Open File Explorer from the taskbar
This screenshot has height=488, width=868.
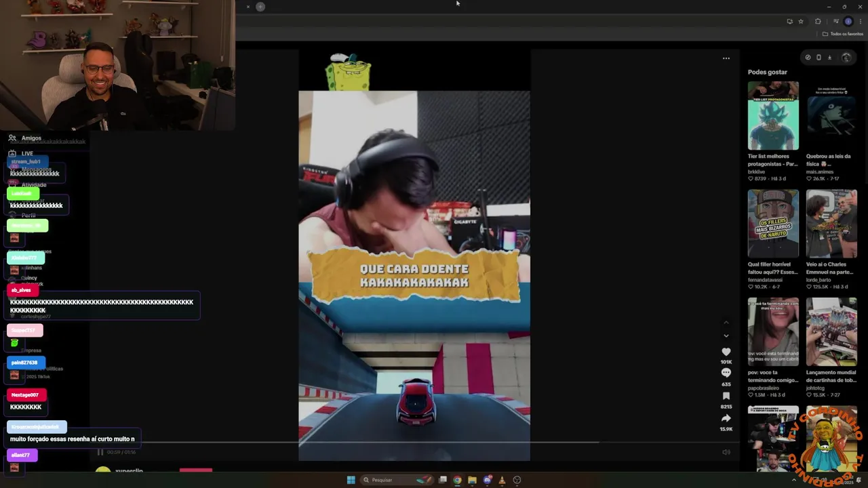(x=473, y=480)
